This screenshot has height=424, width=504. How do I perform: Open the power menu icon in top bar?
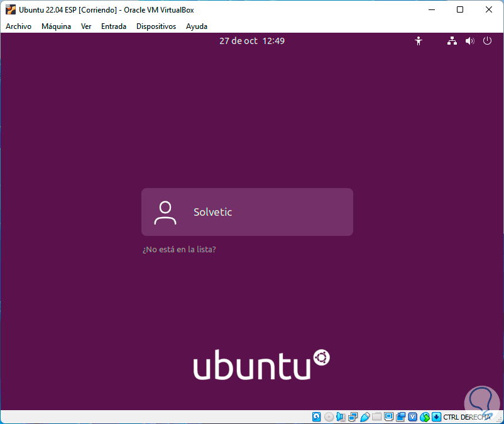[x=487, y=41]
